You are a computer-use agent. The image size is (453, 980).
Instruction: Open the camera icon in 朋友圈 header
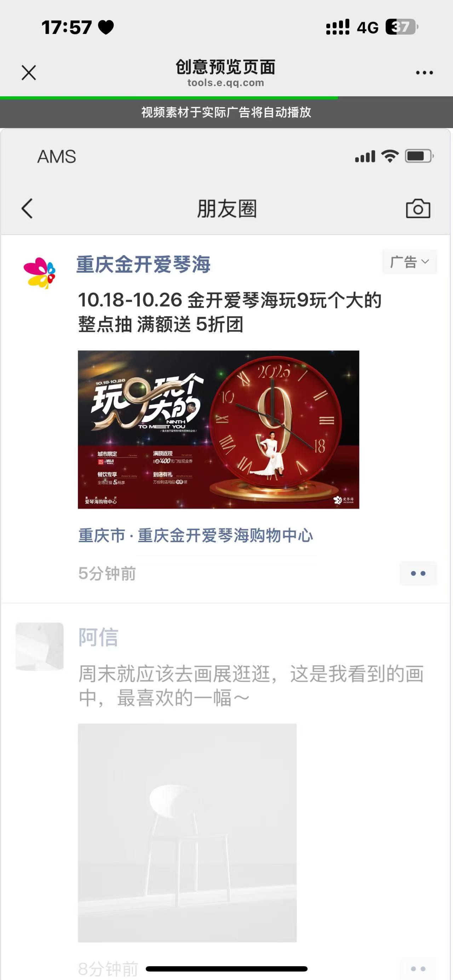pyautogui.click(x=418, y=208)
